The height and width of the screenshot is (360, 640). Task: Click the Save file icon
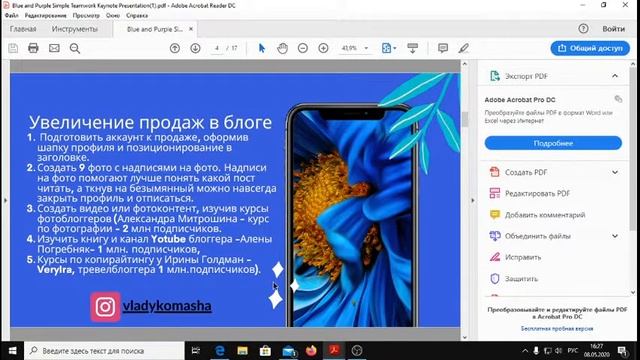(13, 48)
